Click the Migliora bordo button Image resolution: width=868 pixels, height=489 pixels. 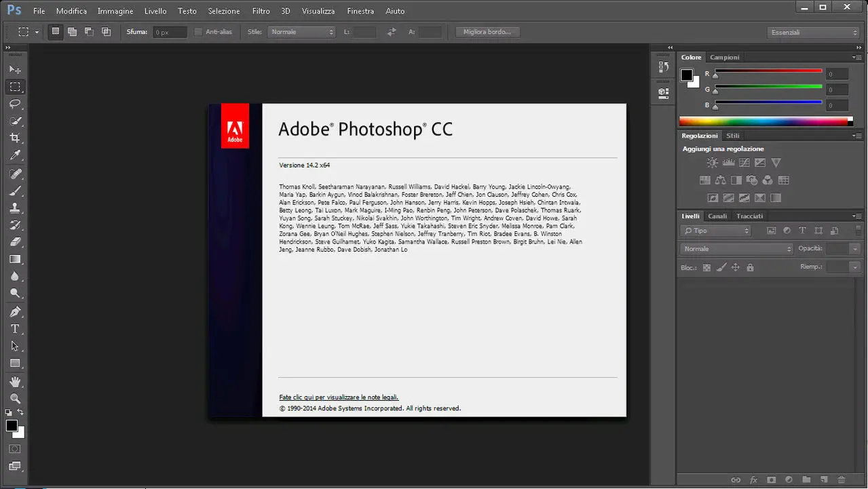click(487, 32)
